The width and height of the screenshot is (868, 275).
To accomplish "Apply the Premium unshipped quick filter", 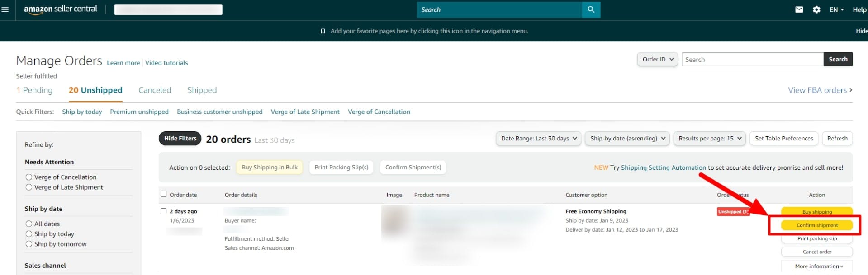I will click(139, 112).
